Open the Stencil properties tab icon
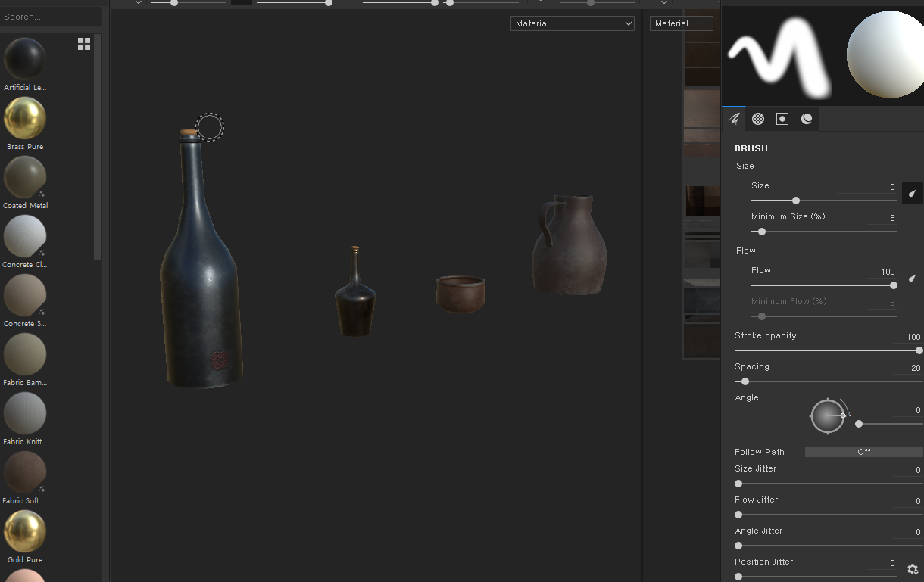Viewport: 924px width, 582px height. pyautogui.click(x=782, y=119)
